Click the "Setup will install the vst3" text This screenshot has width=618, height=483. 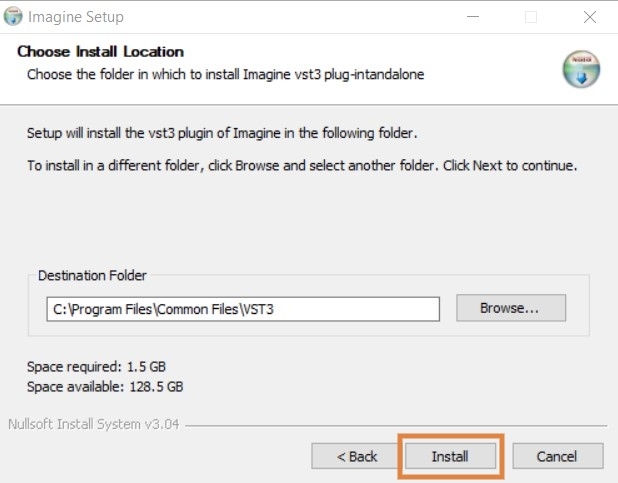tap(221, 133)
